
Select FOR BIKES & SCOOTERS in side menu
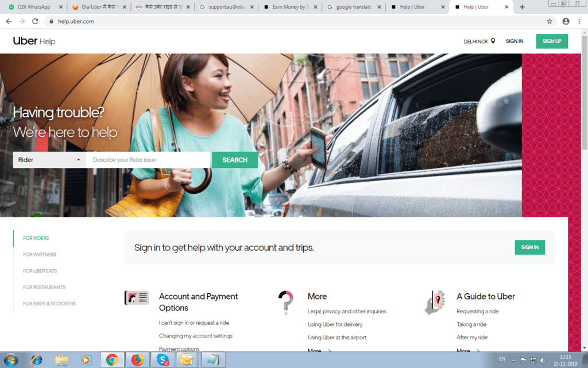[x=49, y=304]
